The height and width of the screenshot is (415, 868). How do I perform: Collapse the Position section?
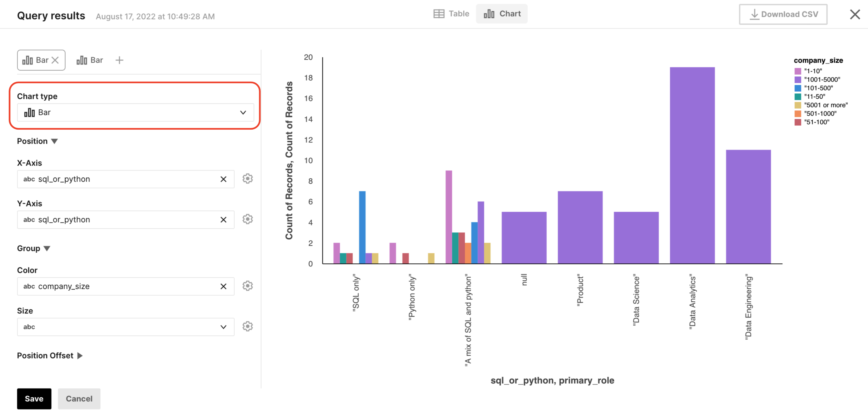[x=54, y=141]
